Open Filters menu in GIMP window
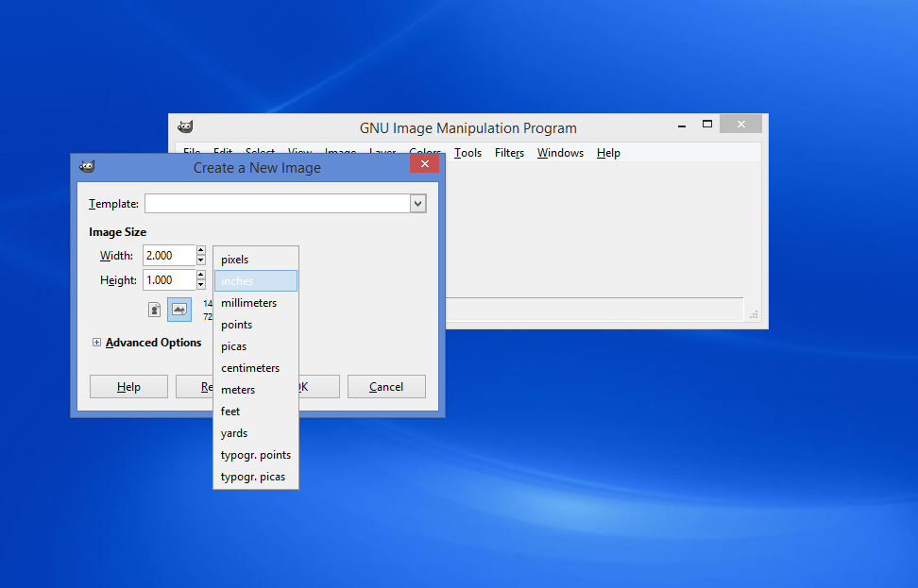 click(509, 153)
